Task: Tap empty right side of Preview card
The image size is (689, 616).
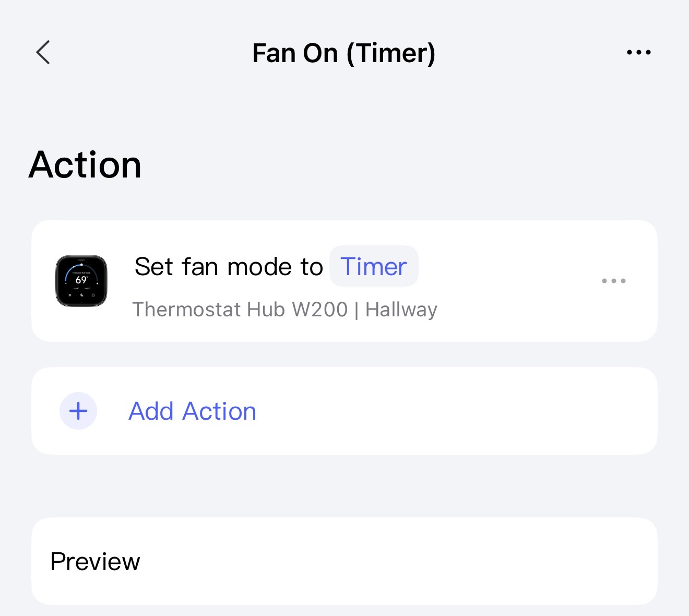Action: tap(470, 562)
